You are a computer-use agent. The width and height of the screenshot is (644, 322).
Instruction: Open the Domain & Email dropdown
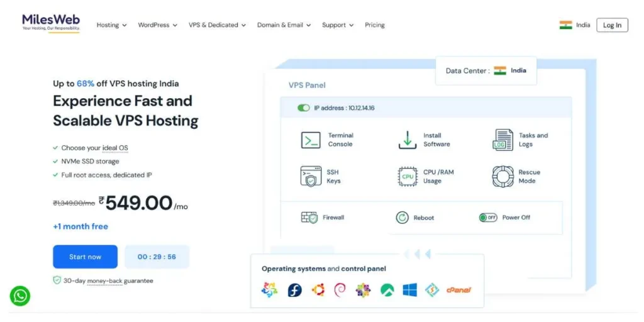(284, 25)
